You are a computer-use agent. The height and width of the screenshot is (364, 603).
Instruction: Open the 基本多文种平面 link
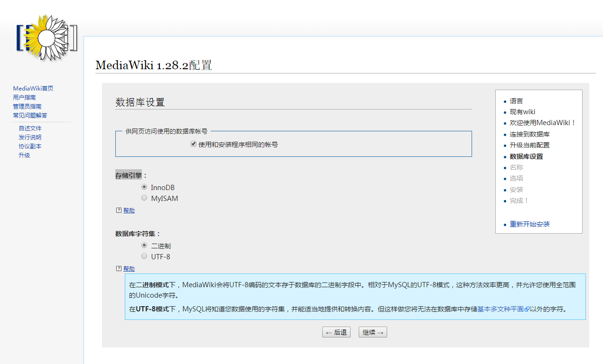(501, 309)
